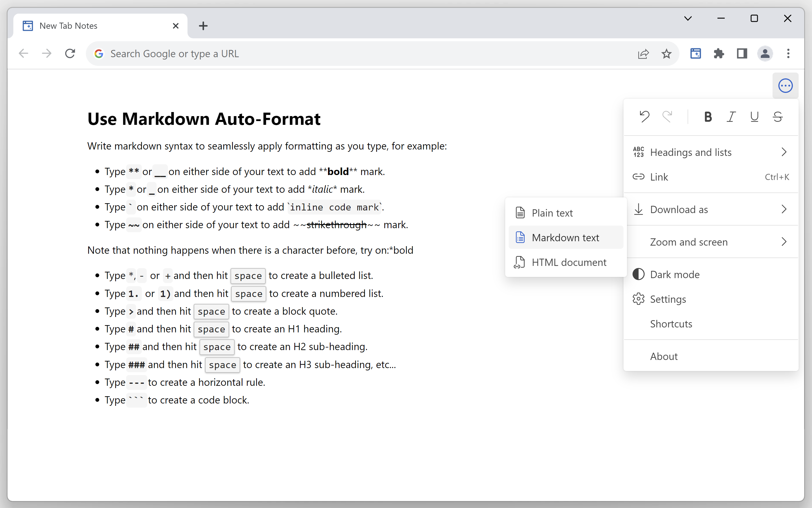
Task: Click the inline code mark example
Action: pyautogui.click(x=335, y=207)
